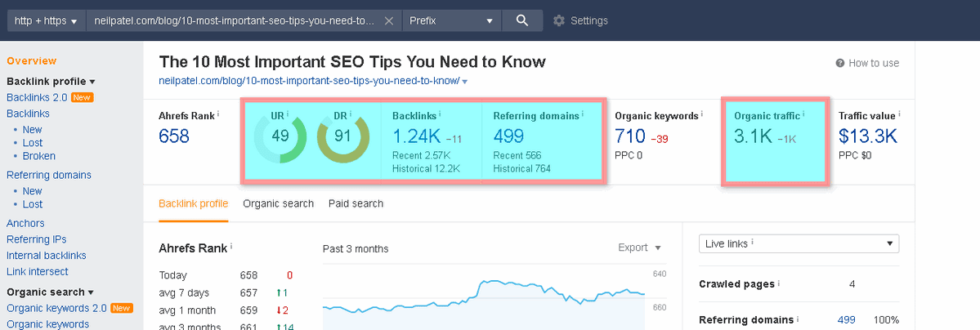Click the How to use link
The height and width of the screenshot is (330, 980).
pyautogui.click(x=874, y=63)
